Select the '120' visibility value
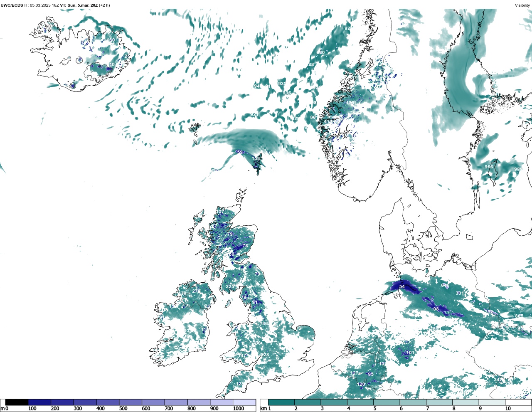Screen dimensions: 532x412 [x=361, y=385]
